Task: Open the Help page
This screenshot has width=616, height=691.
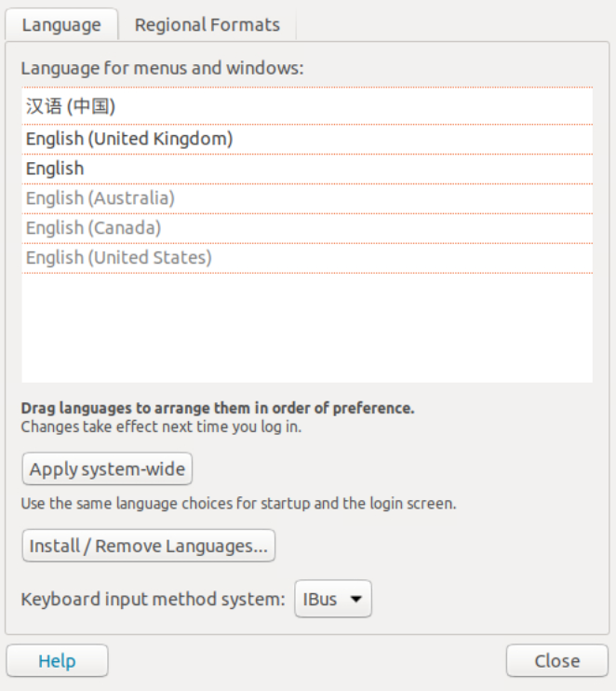Action: click(57, 661)
